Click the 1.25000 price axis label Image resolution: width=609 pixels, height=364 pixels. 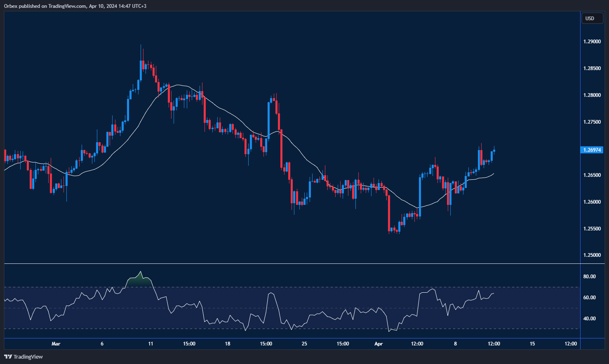click(592, 255)
